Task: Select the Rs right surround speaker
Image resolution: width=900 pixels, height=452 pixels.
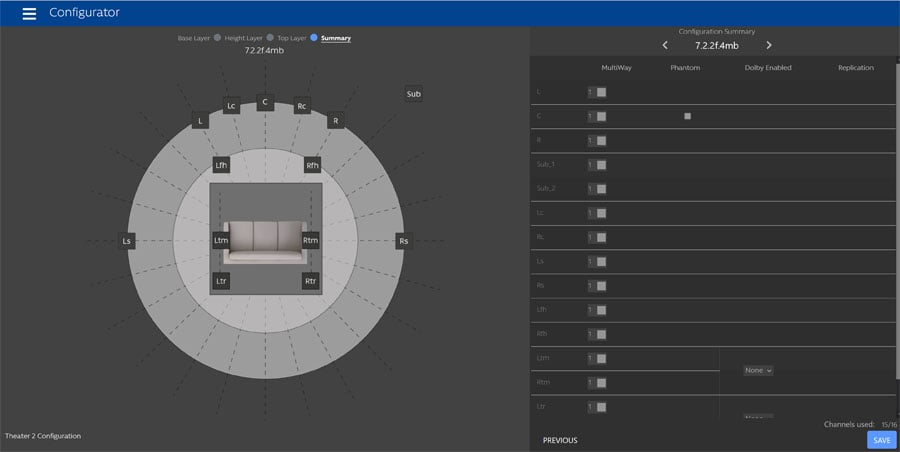Action: [403, 241]
